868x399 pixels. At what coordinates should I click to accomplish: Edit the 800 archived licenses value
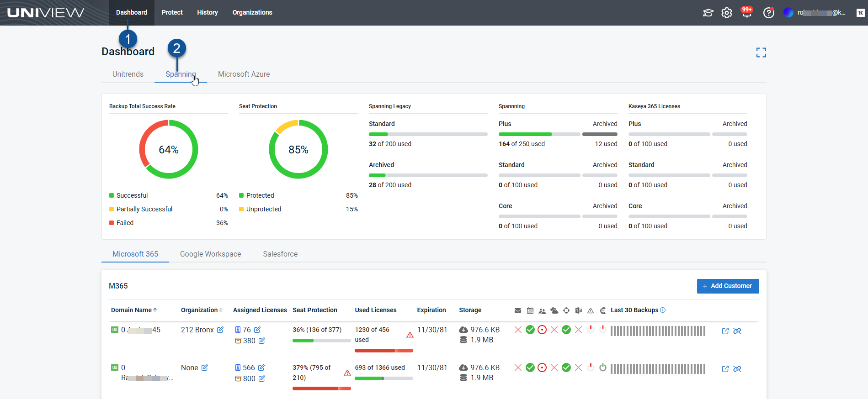262,378
